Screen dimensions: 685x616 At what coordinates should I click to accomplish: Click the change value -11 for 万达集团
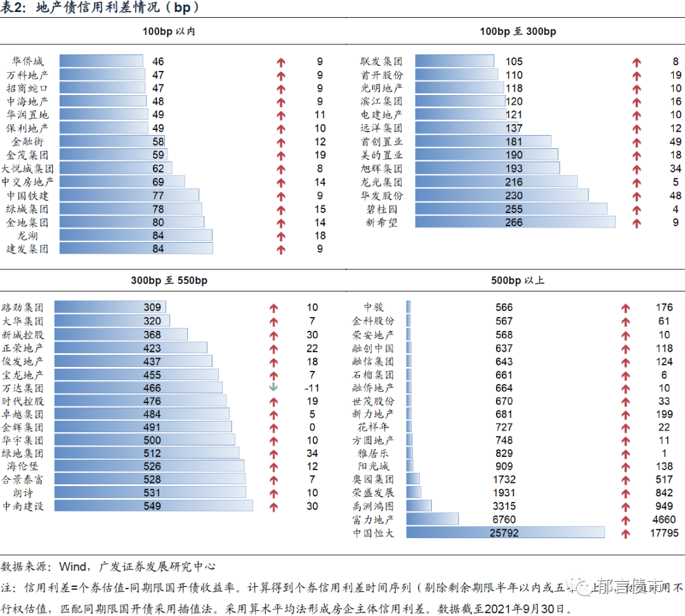312,388
